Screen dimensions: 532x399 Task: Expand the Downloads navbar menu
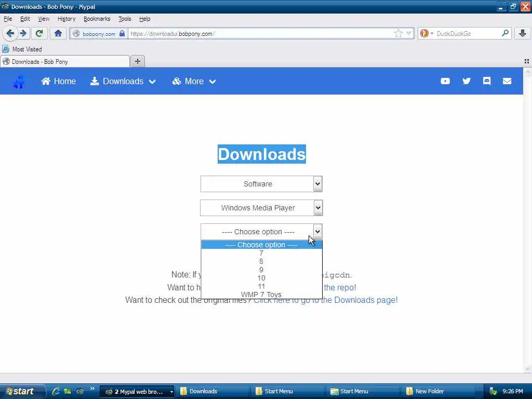123,82
